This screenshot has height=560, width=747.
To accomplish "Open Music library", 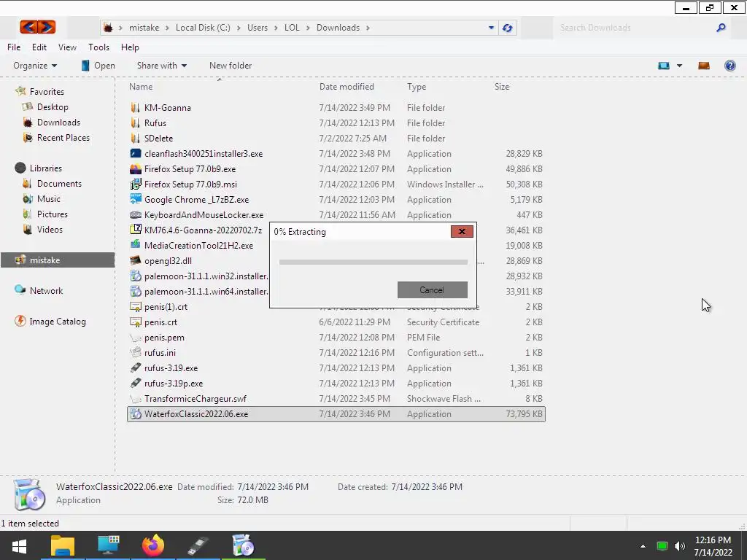I will point(49,198).
